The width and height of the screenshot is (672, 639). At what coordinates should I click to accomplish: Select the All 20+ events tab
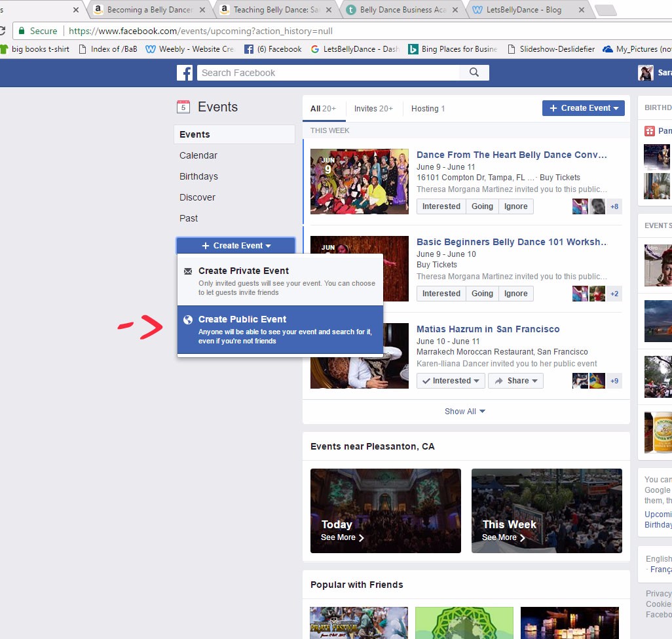click(323, 109)
